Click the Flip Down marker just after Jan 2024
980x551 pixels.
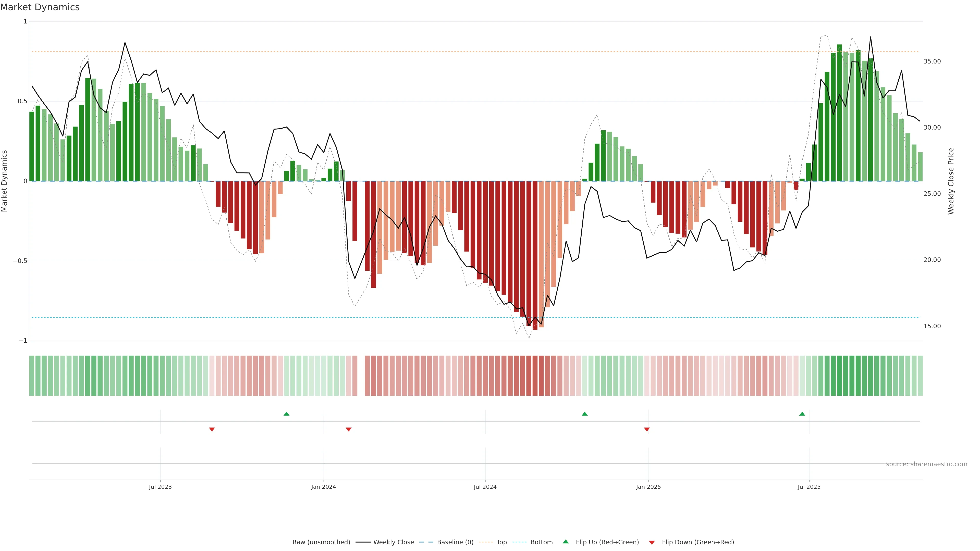coord(348,429)
